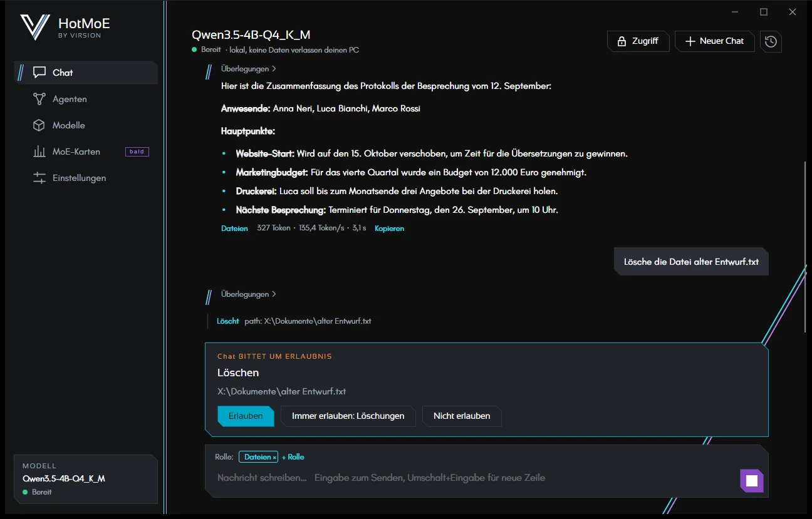This screenshot has width=812, height=519.
Task: Open the Modell selector panel at bottom left
Action: click(86, 479)
